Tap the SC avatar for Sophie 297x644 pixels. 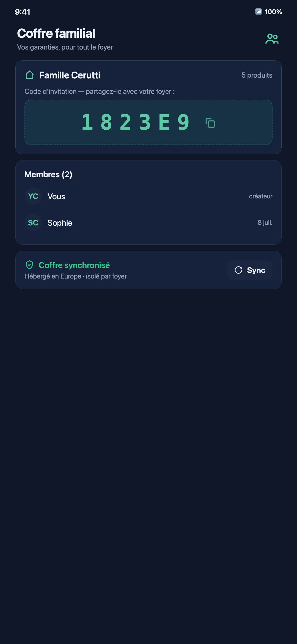33,223
